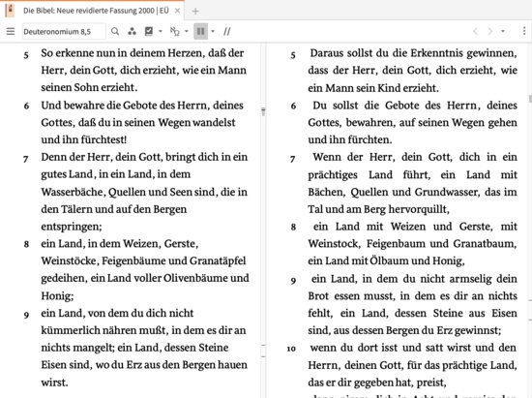
Task: Click the parallel double-slash icon
Action: tap(227, 32)
